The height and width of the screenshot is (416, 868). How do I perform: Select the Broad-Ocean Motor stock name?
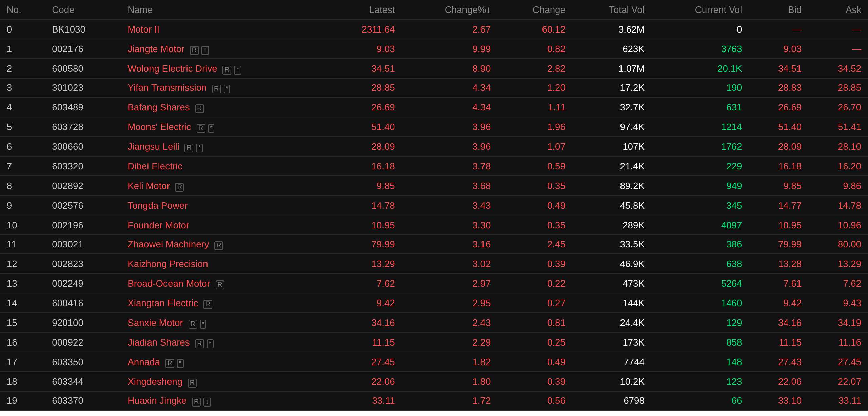point(169,284)
